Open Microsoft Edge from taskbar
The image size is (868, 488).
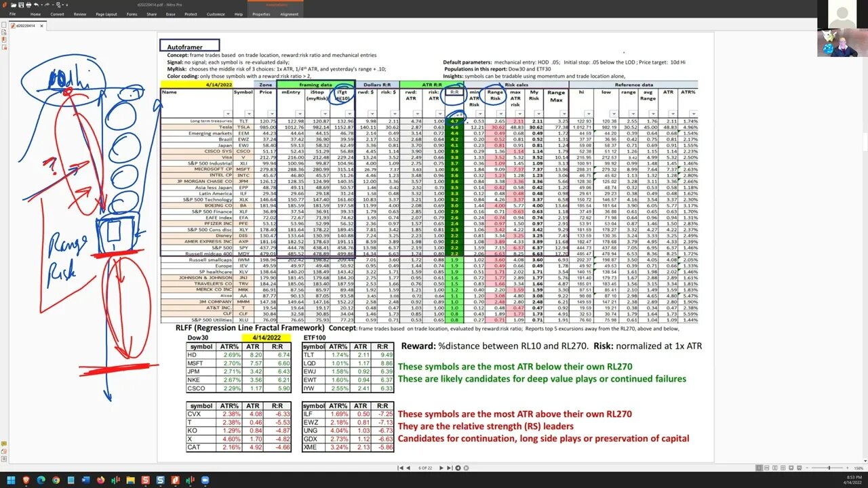coord(41,480)
